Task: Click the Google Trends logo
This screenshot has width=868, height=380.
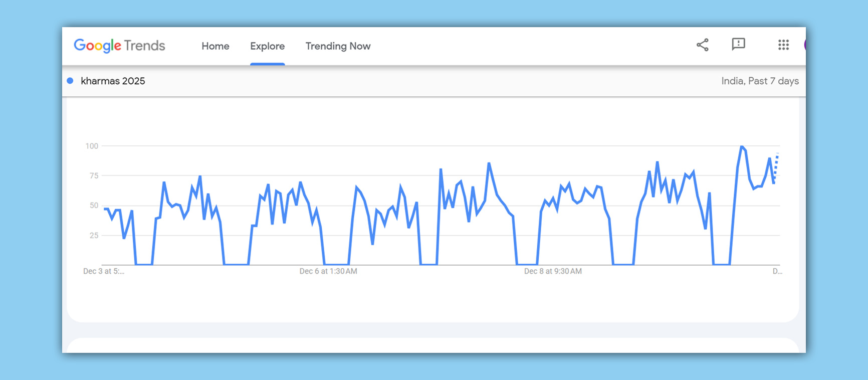Action: pyautogui.click(x=119, y=46)
